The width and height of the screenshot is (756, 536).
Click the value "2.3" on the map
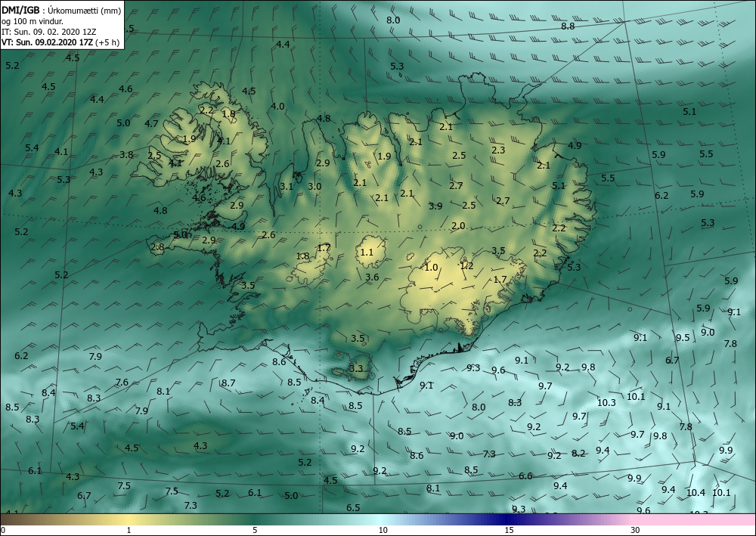pos(498,150)
